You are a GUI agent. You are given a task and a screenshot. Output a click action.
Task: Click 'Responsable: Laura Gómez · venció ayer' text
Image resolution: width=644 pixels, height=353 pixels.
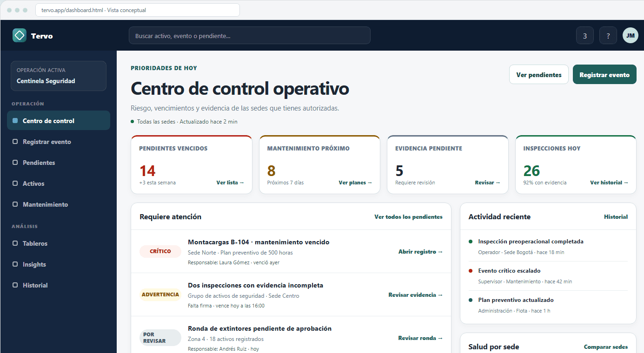pos(233,262)
